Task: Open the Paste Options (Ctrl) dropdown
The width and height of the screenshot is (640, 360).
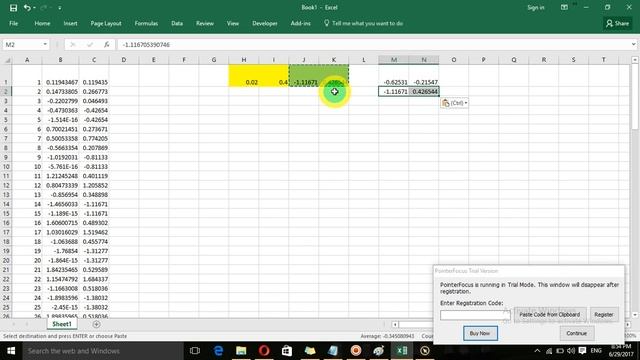Action: tap(454, 103)
